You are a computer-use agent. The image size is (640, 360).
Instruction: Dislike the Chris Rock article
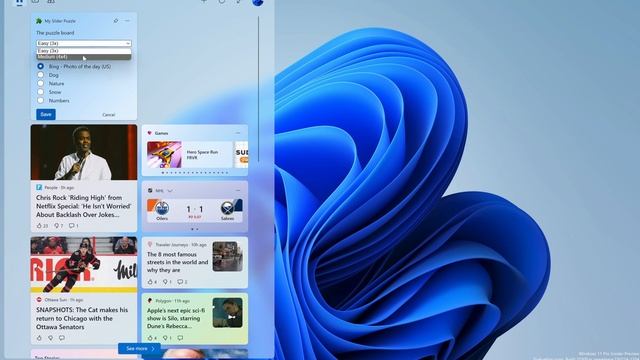point(56,225)
